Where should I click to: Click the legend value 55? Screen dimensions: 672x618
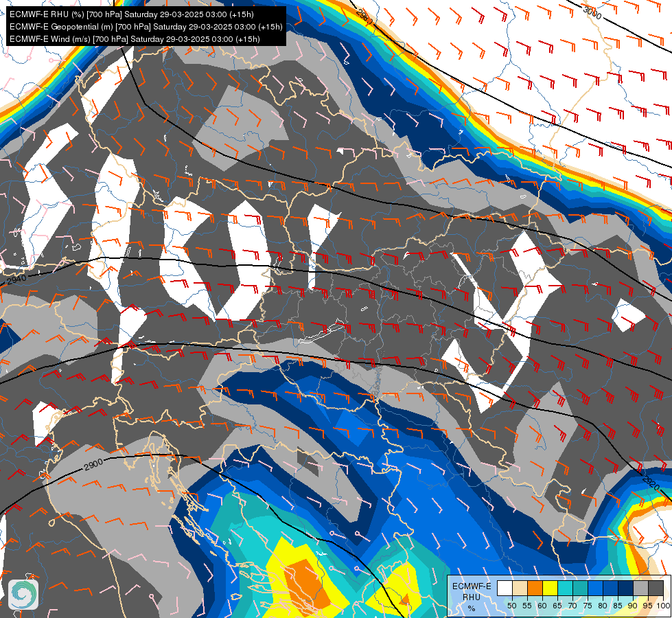click(527, 606)
